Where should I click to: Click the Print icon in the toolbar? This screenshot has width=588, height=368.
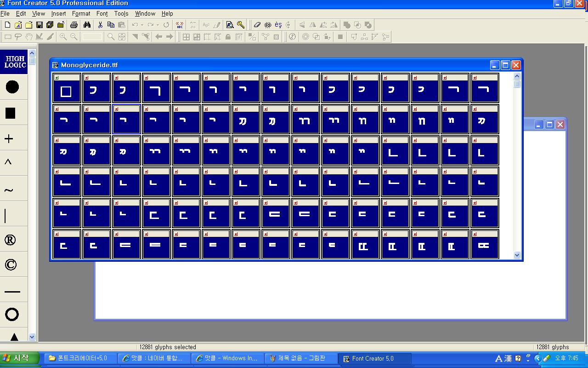[x=74, y=25]
